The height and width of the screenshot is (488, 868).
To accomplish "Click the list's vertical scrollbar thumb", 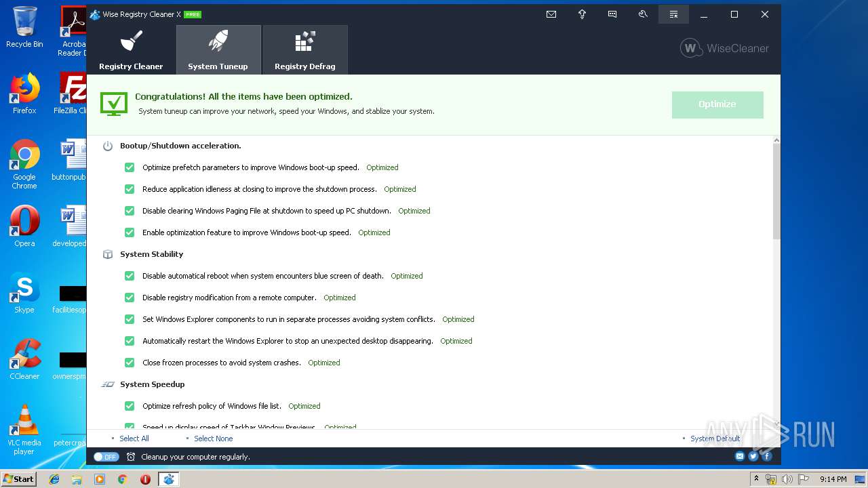I will click(x=776, y=192).
